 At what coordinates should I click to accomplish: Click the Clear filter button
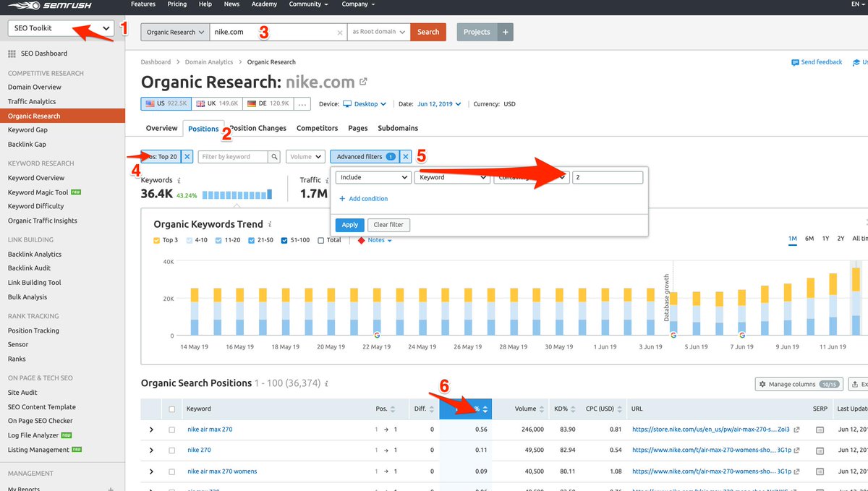389,225
